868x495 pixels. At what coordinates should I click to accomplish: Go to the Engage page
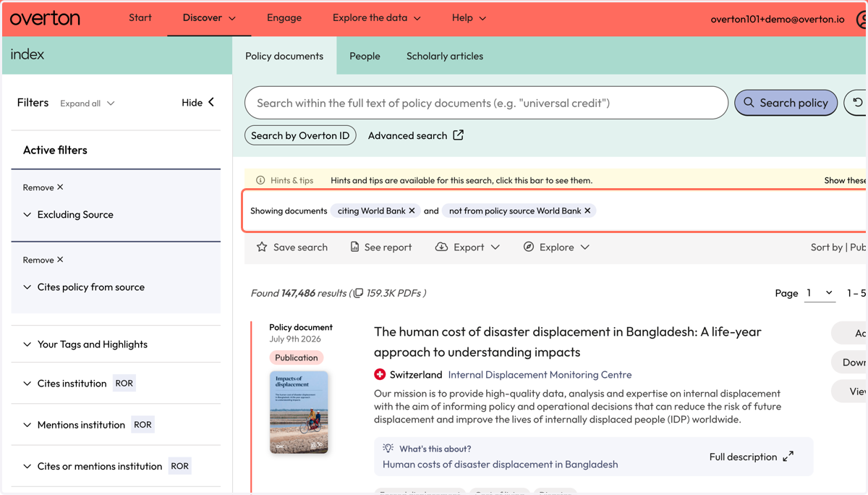point(284,17)
